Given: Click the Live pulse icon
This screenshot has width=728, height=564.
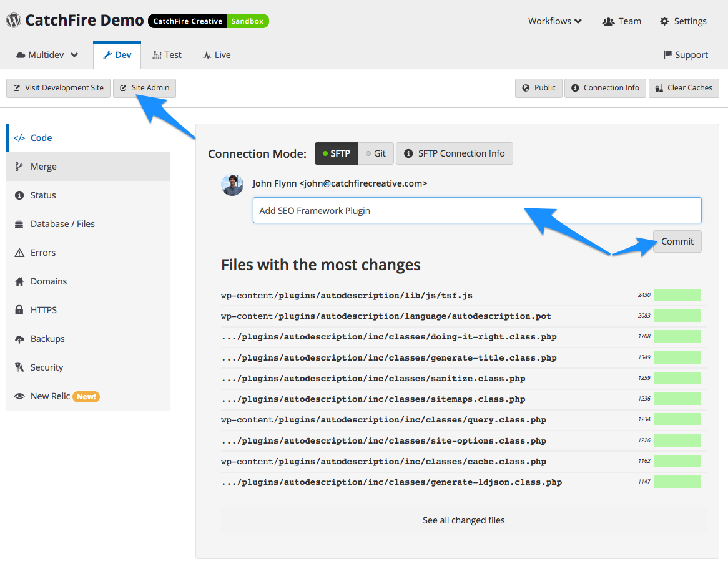Looking at the screenshot, I should pyautogui.click(x=207, y=55).
